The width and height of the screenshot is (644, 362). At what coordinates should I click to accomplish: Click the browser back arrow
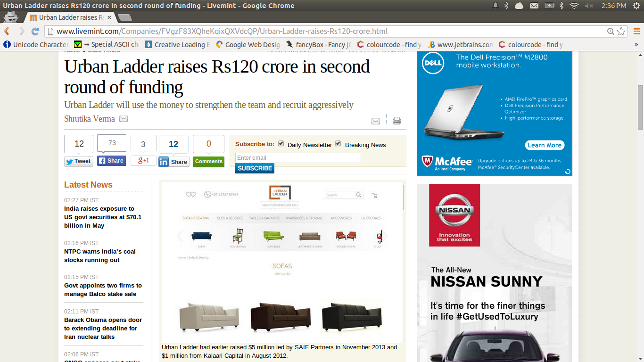click(7, 32)
